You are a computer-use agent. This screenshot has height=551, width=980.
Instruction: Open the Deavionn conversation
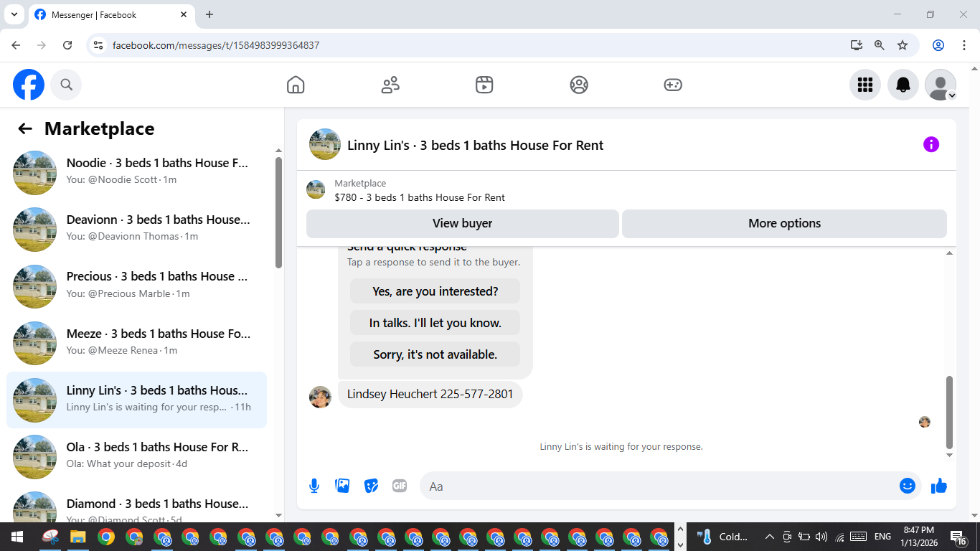tap(136, 229)
